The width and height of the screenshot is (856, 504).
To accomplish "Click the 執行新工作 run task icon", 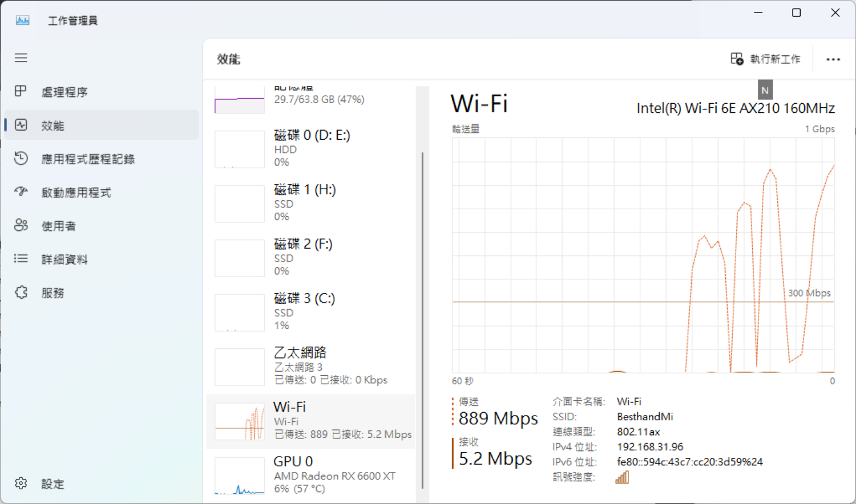I will pos(737,59).
